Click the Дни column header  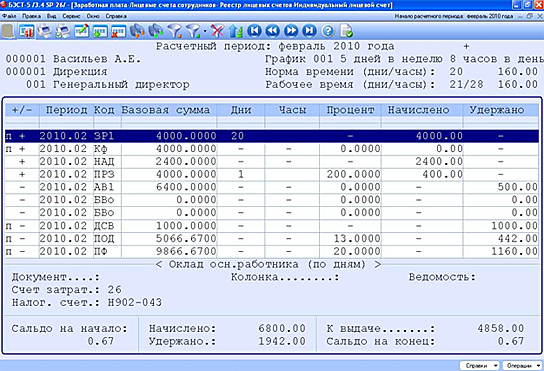241,110
